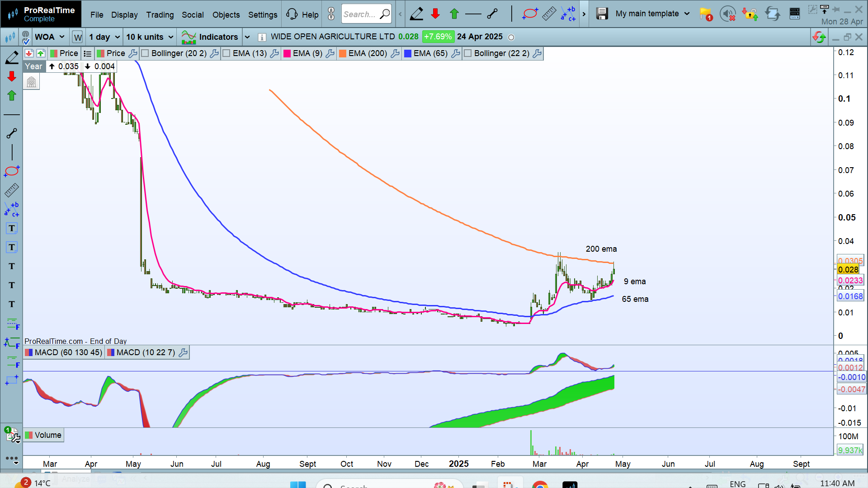Viewport: 868px width, 488px height.
Task: Select the segment line tool in top toolbar
Action: 492,14
